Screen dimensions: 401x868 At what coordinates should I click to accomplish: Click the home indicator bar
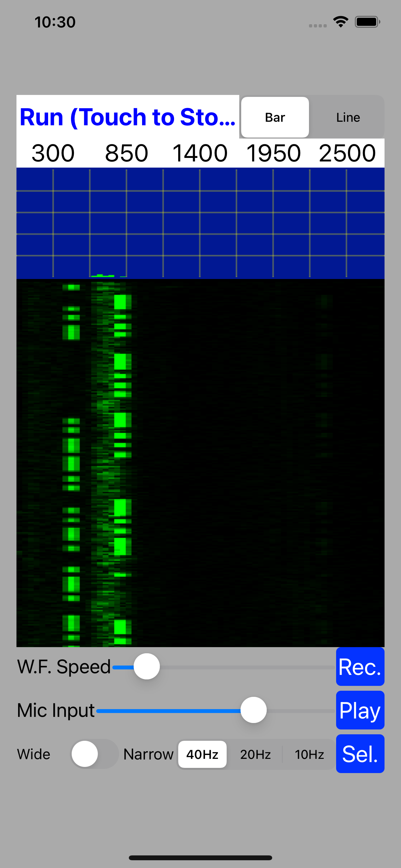pos(200,858)
